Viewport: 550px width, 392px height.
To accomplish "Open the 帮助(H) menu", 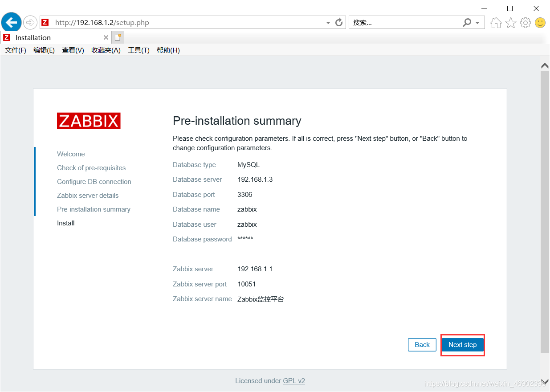I will (x=168, y=50).
